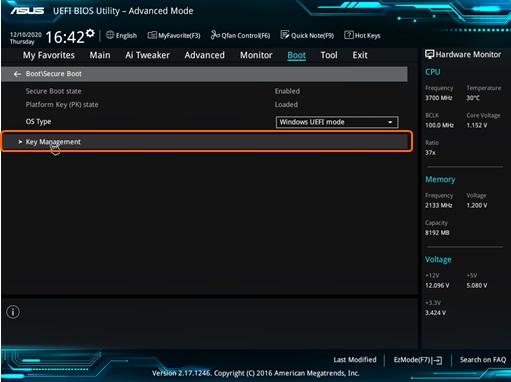Click the 5.080 V value
This screenshot has height=382, width=511.
pyautogui.click(x=477, y=286)
